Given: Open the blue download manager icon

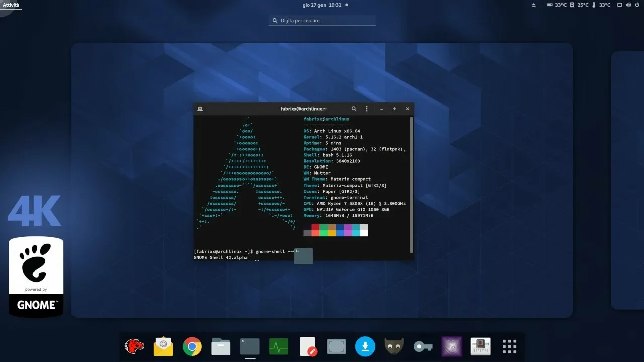Looking at the screenshot, I should (x=365, y=346).
